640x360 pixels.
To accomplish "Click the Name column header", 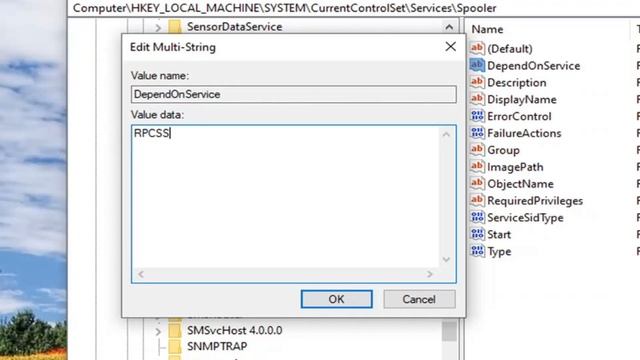I will (x=487, y=29).
